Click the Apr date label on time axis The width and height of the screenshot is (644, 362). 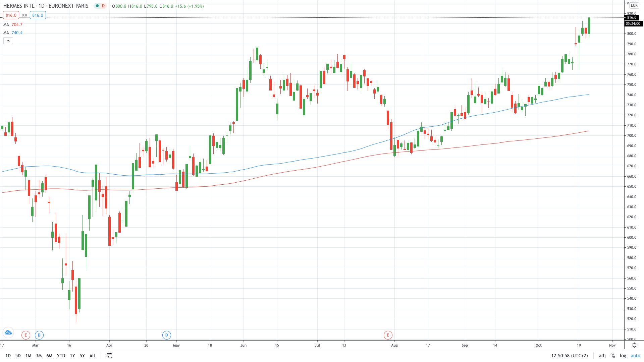109,345
